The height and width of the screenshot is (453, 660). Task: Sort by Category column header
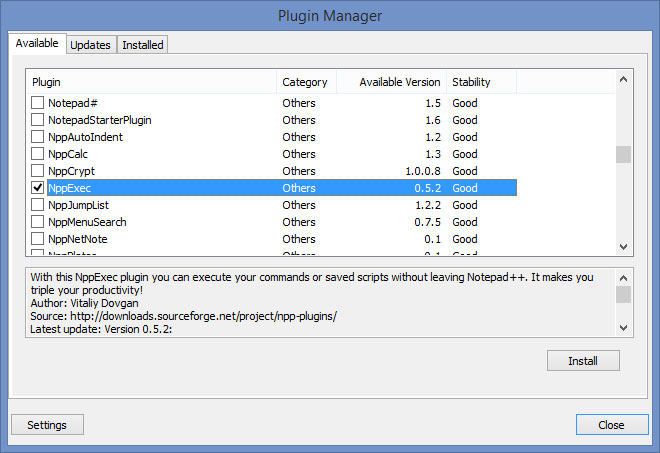306,82
